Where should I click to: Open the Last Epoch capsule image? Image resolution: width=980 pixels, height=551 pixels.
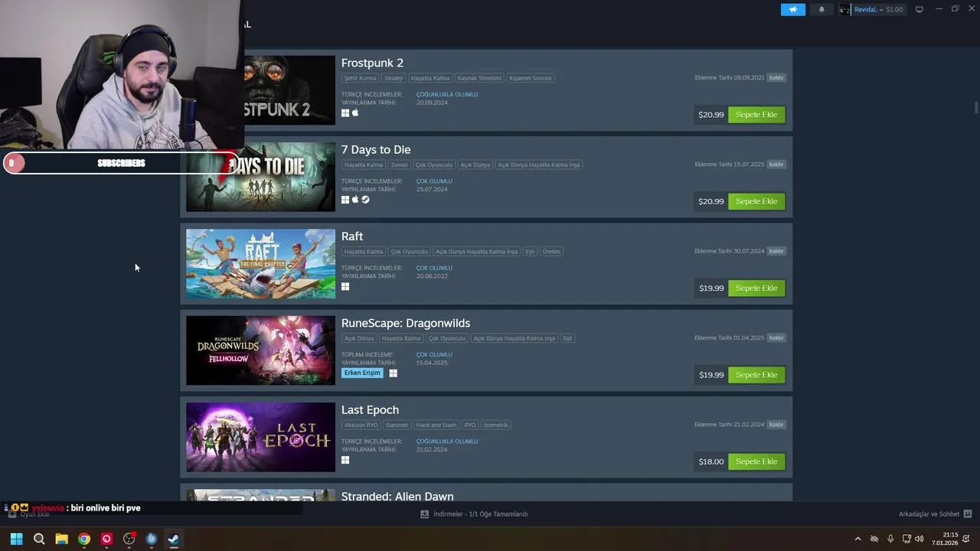(x=260, y=437)
